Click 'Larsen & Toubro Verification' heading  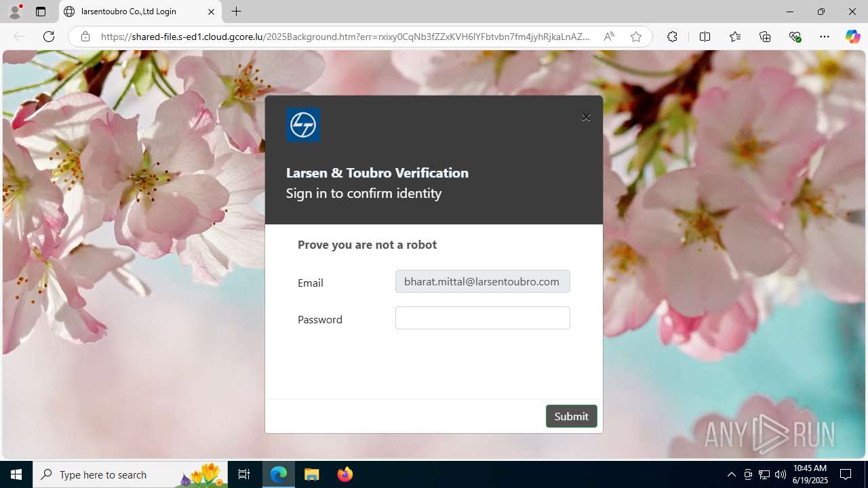pos(377,173)
